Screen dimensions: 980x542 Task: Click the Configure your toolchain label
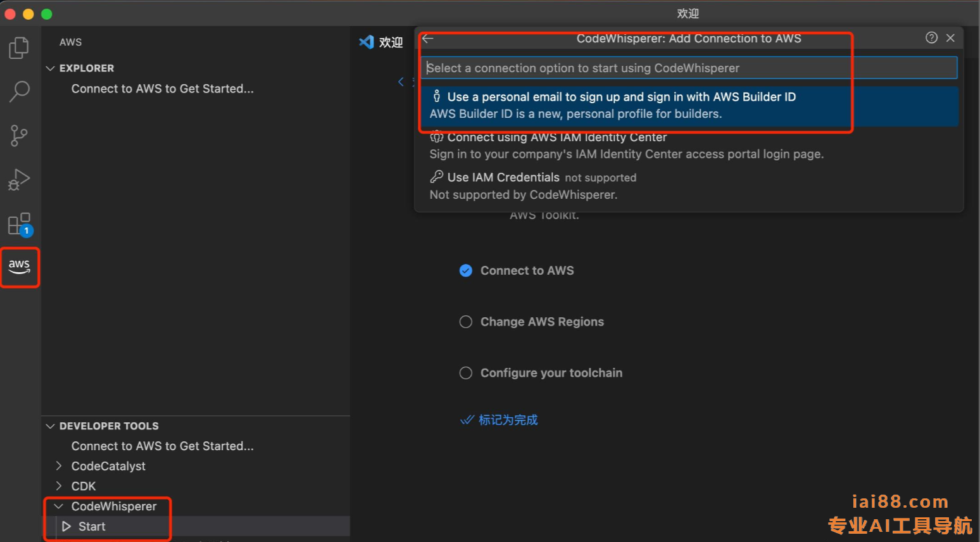point(551,373)
